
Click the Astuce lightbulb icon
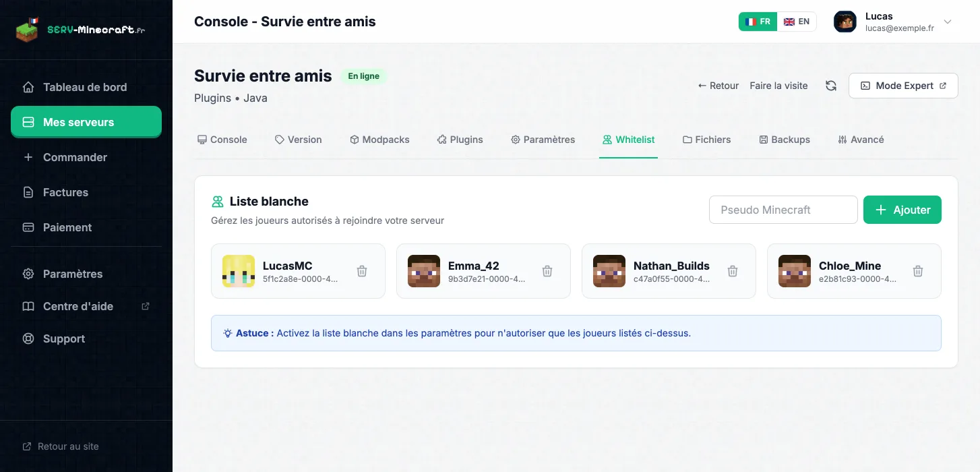tap(228, 333)
